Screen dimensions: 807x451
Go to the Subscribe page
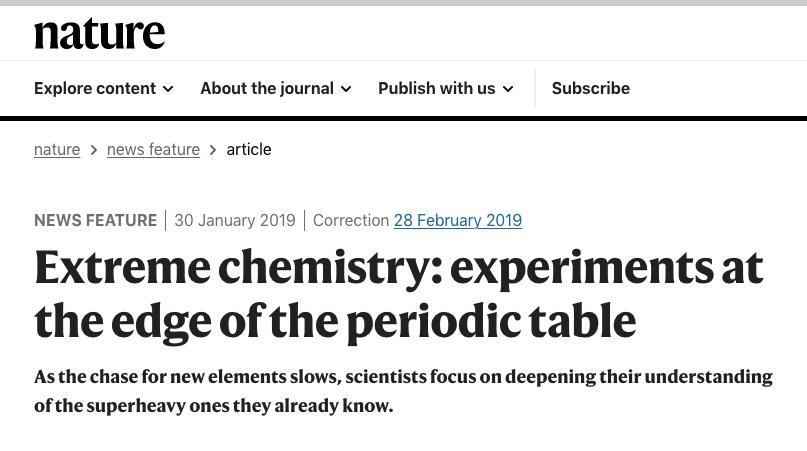[590, 88]
